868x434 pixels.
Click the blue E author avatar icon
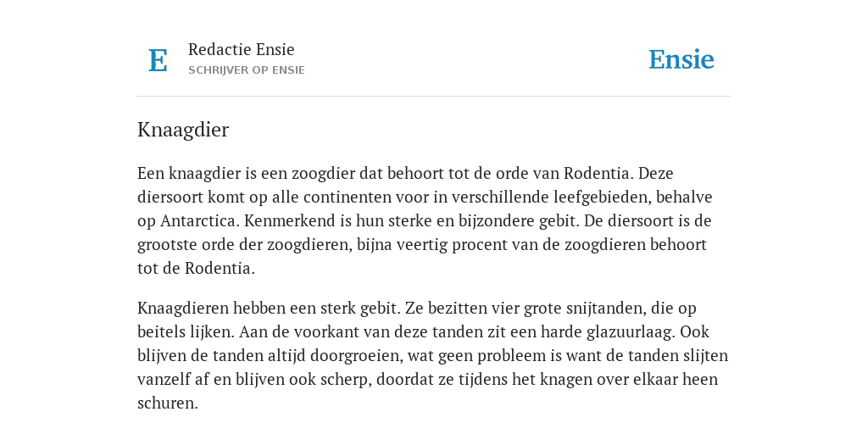coord(158,60)
